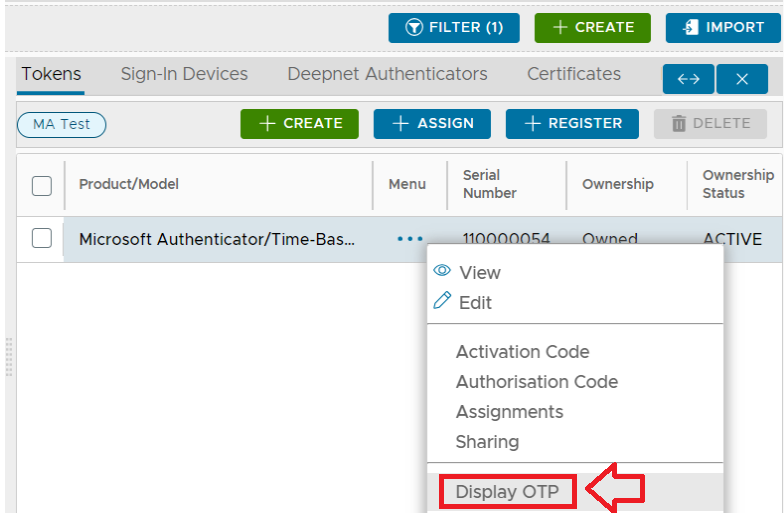Close the panel with the X button

pyautogui.click(x=742, y=79)
